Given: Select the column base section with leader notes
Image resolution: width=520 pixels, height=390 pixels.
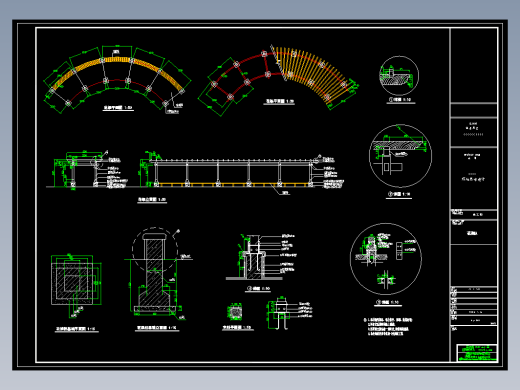Looking at the screenshot, I should [261, 257].
